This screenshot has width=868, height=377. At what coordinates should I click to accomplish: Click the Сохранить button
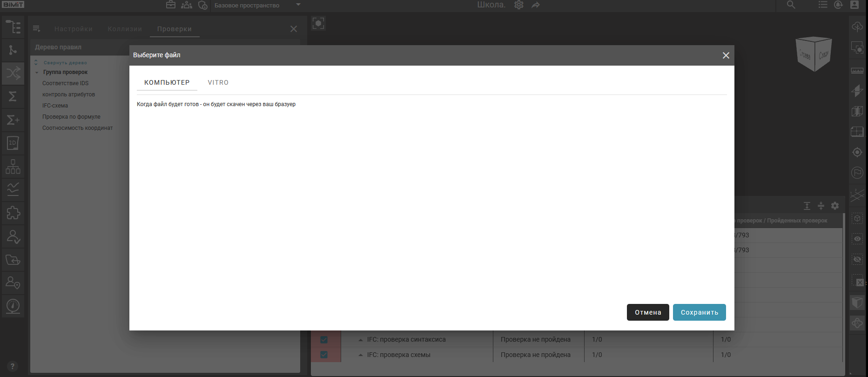(699, 312)
